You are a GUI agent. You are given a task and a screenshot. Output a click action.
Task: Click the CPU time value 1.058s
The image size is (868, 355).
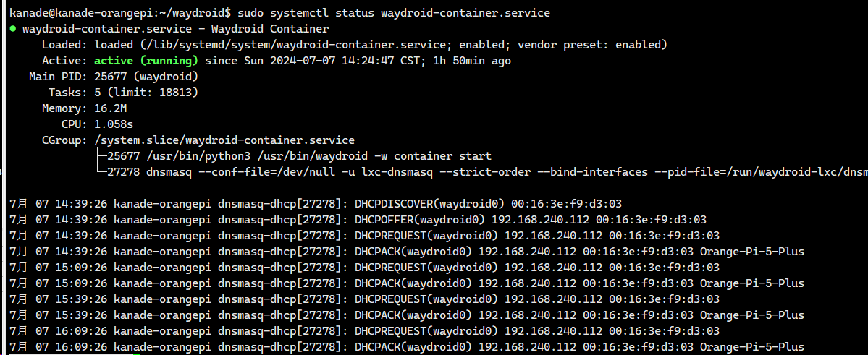tap(114, 124)
